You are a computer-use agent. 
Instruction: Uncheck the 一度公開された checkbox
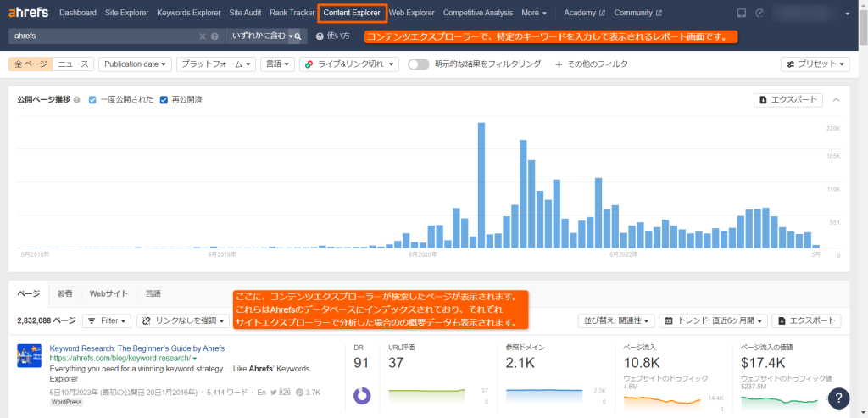tap(92, 100)
